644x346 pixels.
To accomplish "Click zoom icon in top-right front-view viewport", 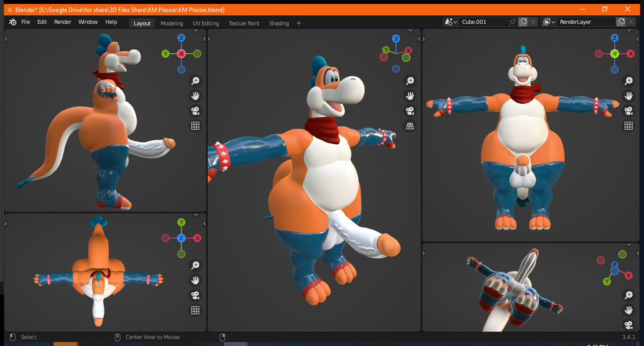I will coord(629,81).
